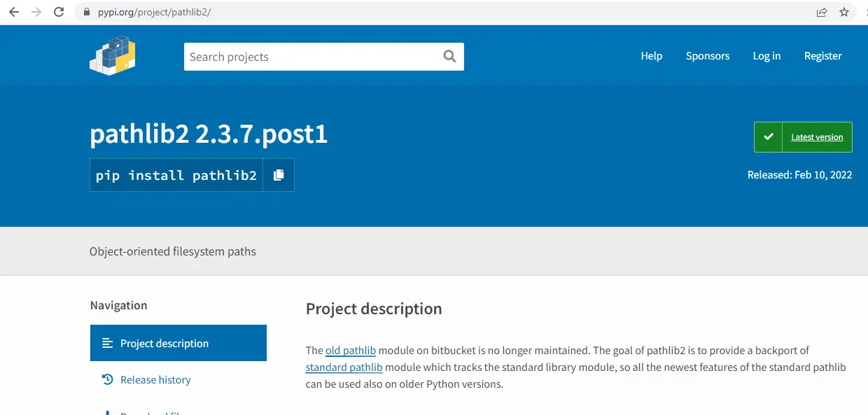Click the pathlib2 2.3.7.post1 title

209,134
